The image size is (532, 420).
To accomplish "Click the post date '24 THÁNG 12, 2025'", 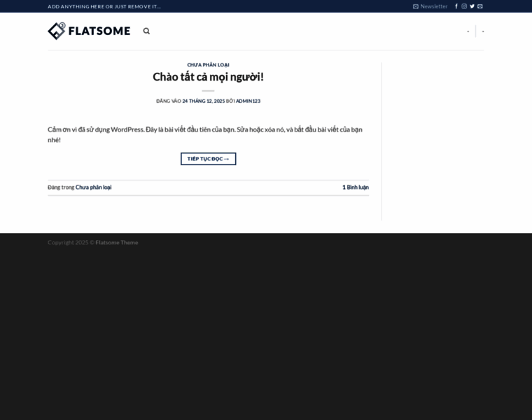I will point(204,101).
